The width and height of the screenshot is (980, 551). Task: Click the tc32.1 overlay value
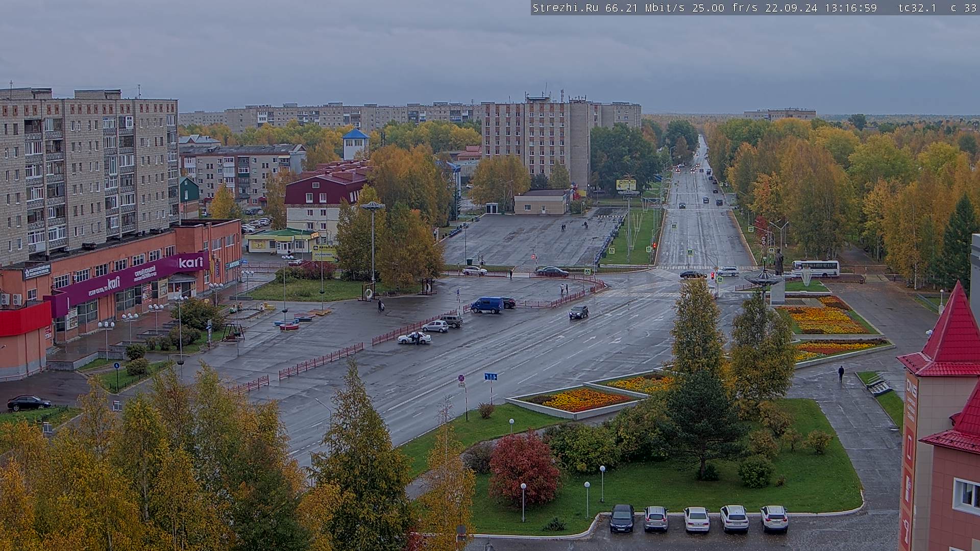tap(917, 8)
